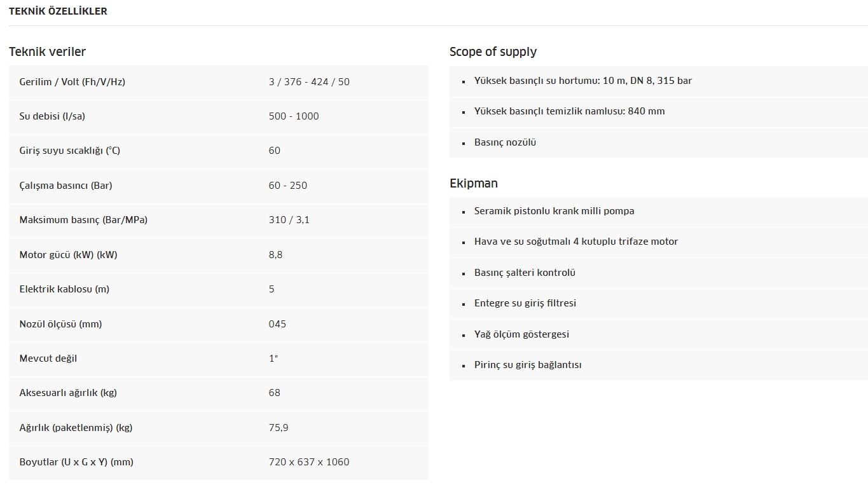The height and width of the screenshot is (499, 868).
Task: Select the Teknik veriler heading
Action: pyautogui.click(x=47, y=51)
